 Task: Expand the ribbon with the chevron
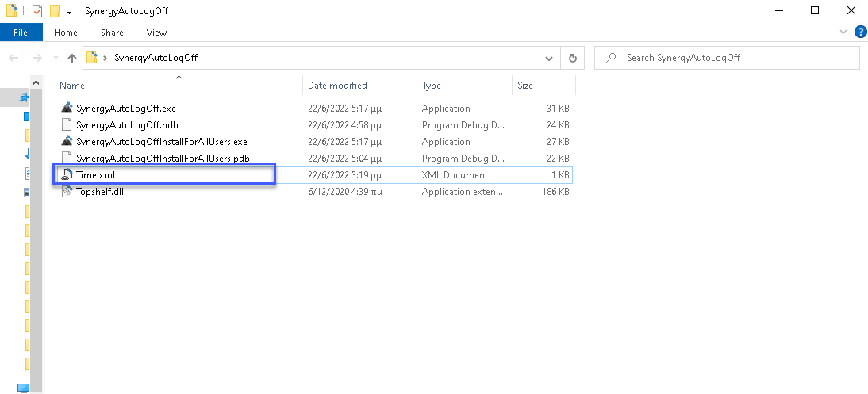pos(843,32)
